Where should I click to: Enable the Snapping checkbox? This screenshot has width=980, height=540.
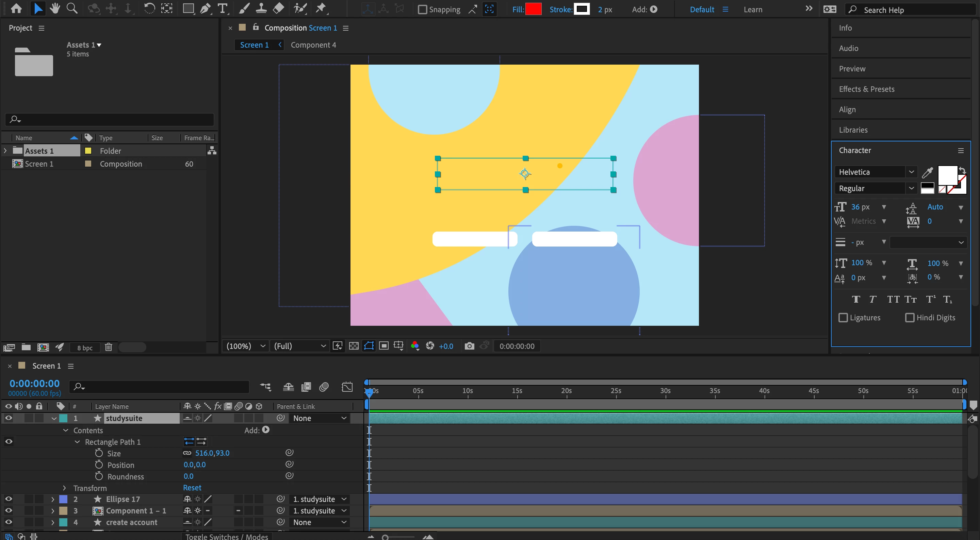tap(422, 10)
